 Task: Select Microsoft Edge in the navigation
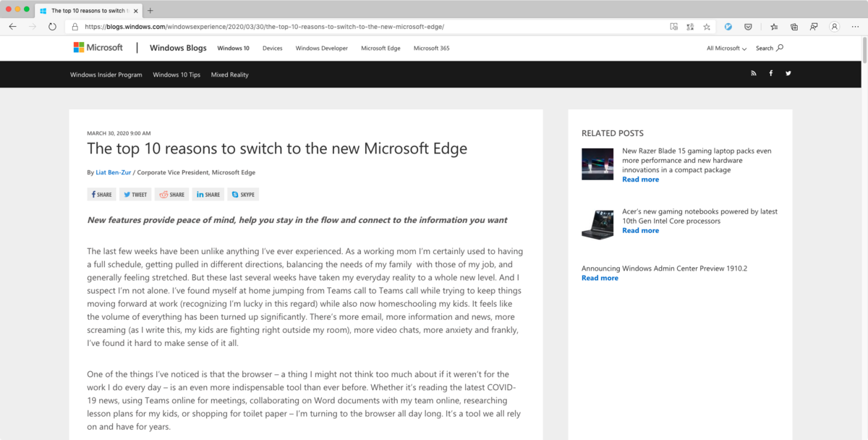(x=380, y=48)
